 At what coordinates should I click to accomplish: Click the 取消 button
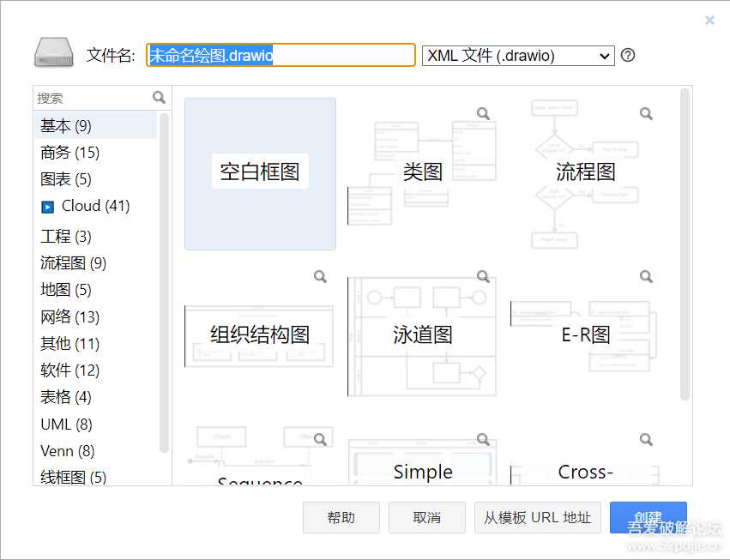[x=426, y=518]
